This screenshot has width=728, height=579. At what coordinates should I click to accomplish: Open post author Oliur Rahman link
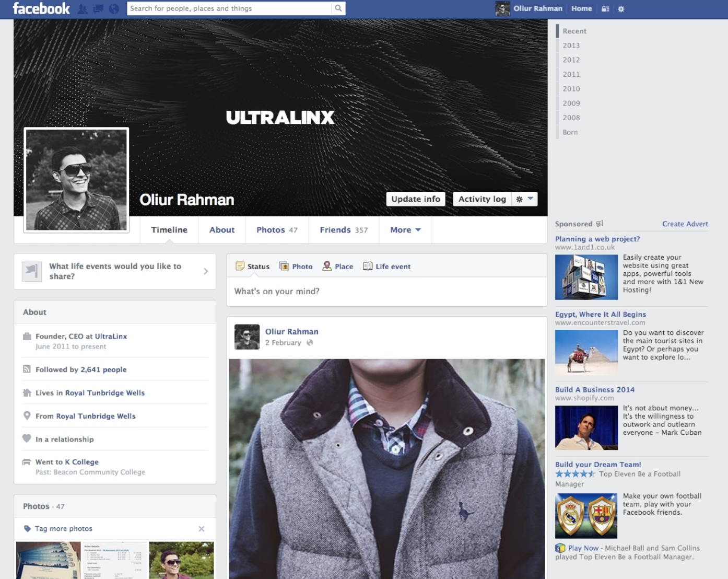[x=291, y=331]
